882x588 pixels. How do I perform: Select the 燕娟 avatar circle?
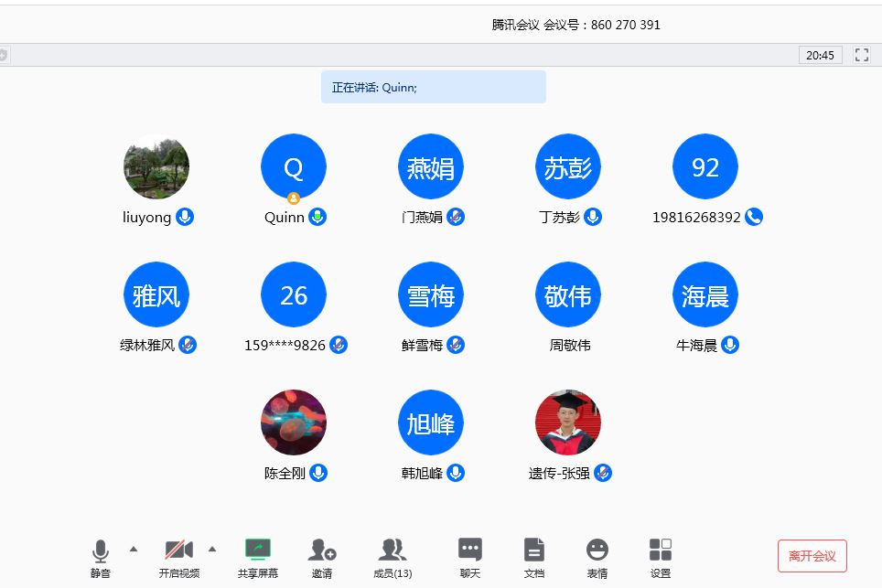pos(431,166)
